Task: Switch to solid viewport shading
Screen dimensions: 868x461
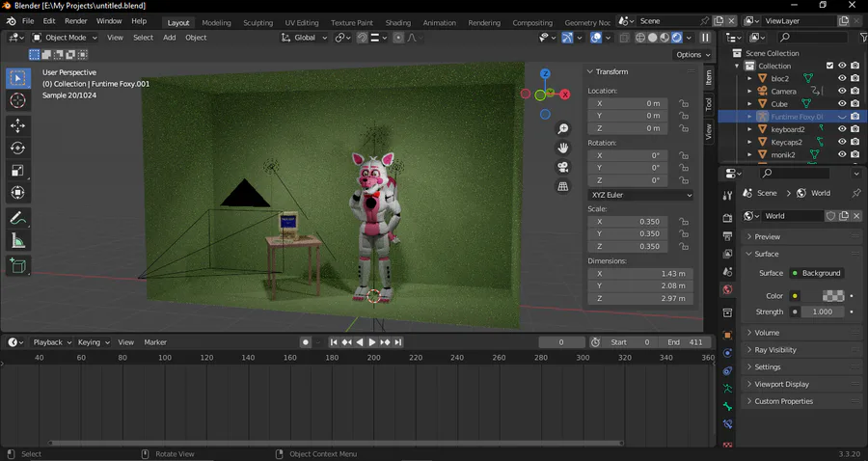Action: (653, 38)
